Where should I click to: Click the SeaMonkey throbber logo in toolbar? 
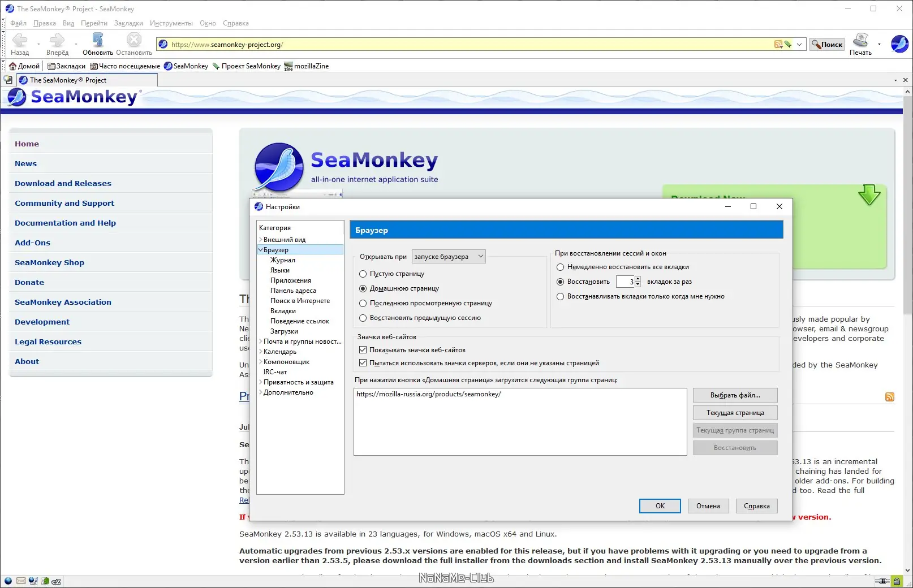pos(899,44)
